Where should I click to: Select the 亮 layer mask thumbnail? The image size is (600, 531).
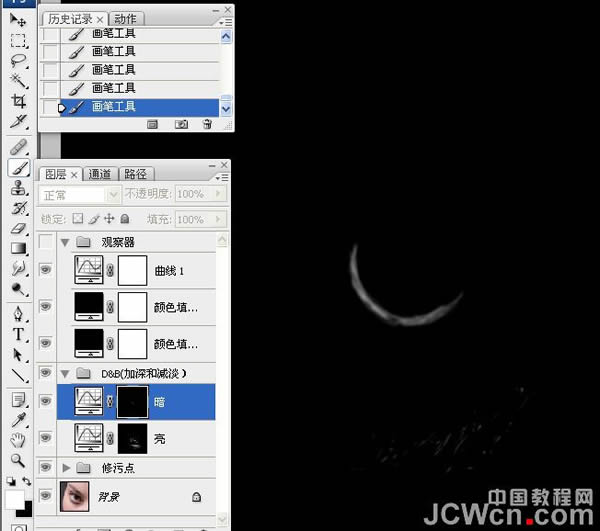(x=132, y=438)
